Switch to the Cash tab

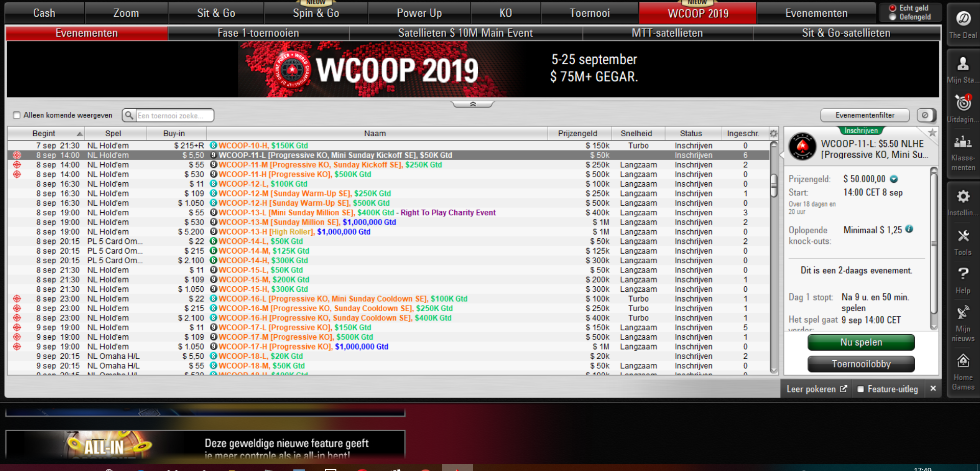[44, 13]
